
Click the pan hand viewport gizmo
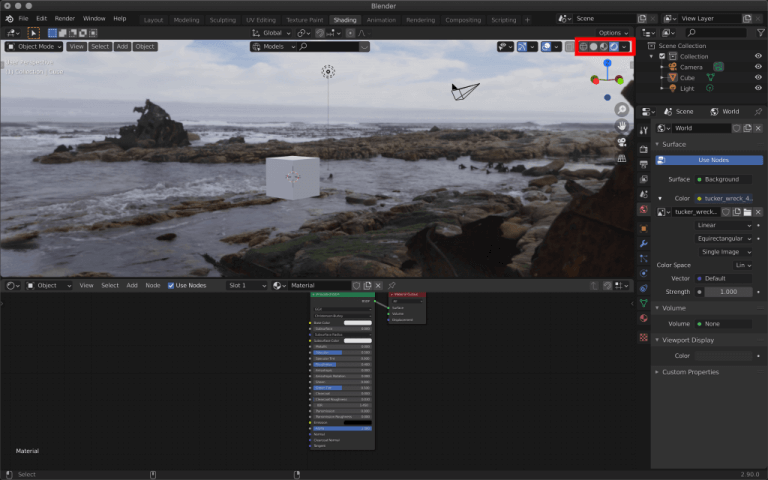(622, 125)
